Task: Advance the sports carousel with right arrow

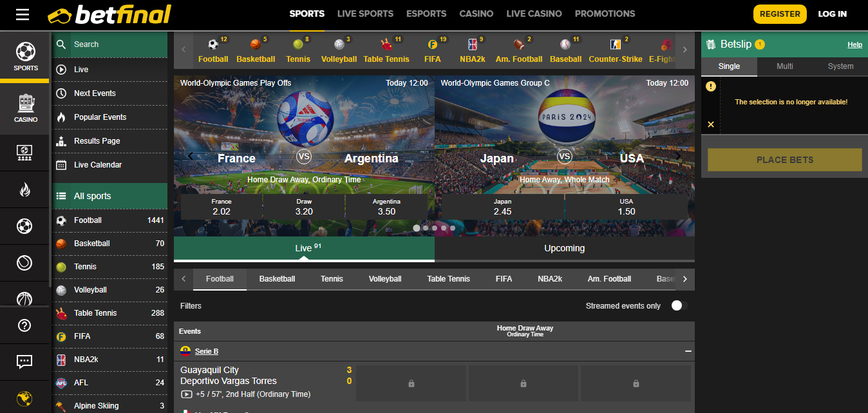Action: click(x=684, y=50)
